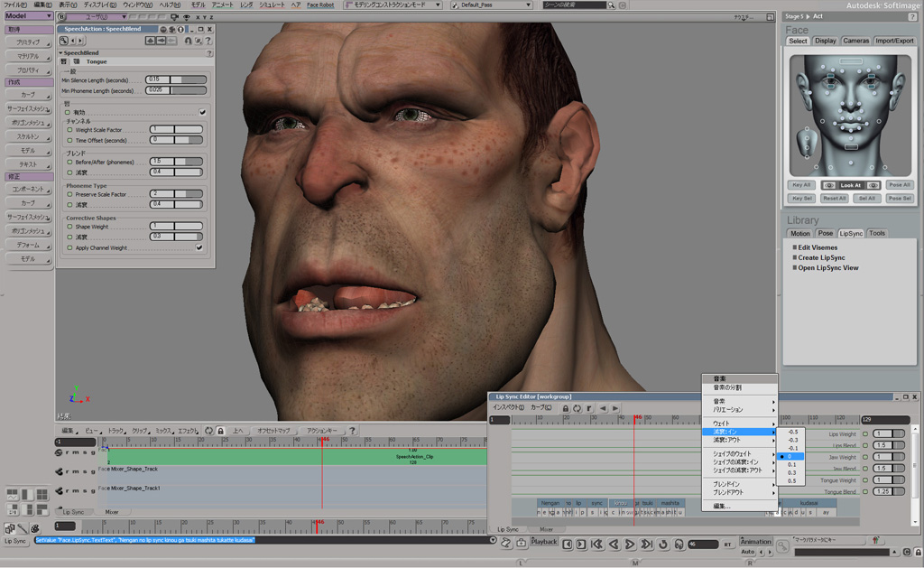The height and width of the screenshot is (568, 924).
Task: Uncheck the 有効 checkbox in SpeechBlend
Action: [x=202, y=113]
